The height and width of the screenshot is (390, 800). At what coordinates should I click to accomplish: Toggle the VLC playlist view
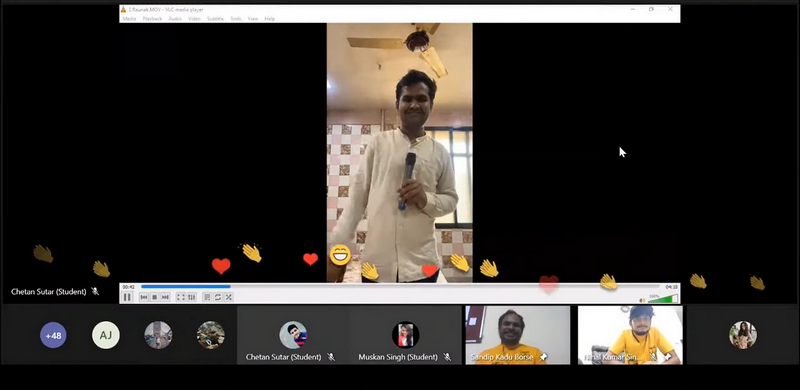207,297
